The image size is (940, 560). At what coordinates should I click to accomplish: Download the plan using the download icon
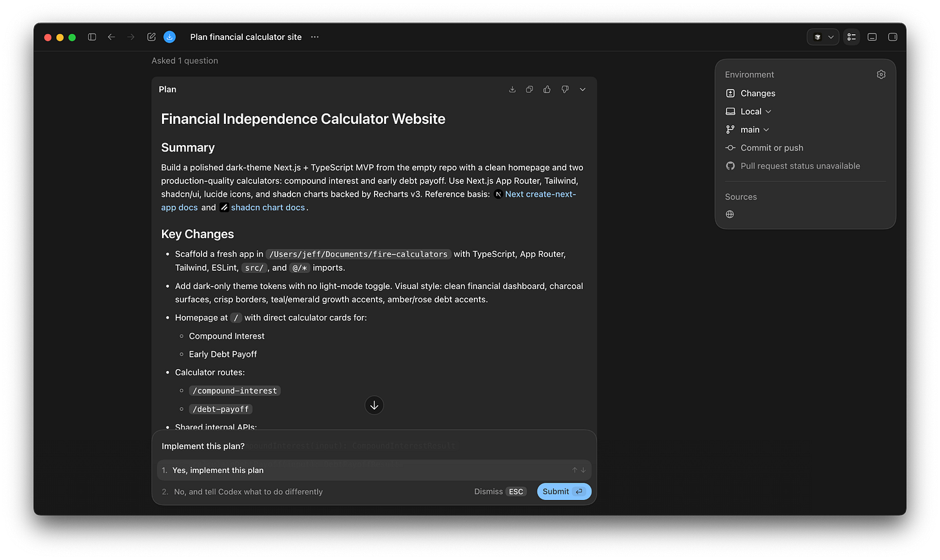coord(513,90)
